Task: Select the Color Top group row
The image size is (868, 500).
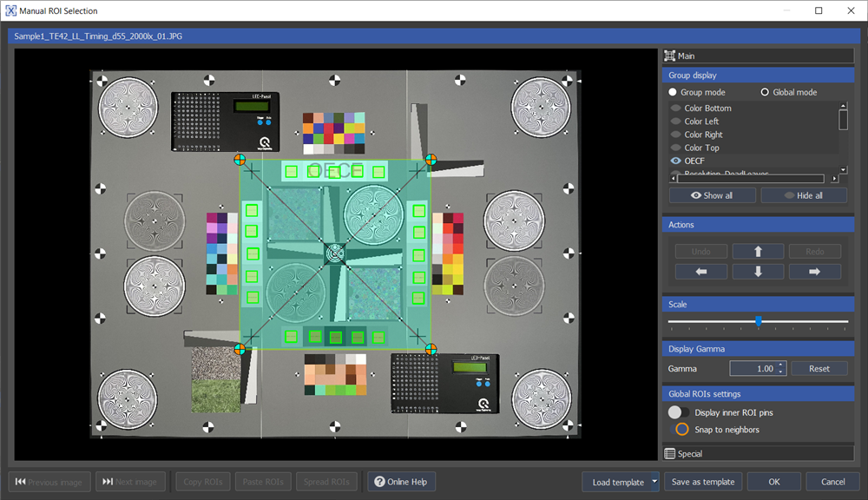Action: [x=754, y=148]
